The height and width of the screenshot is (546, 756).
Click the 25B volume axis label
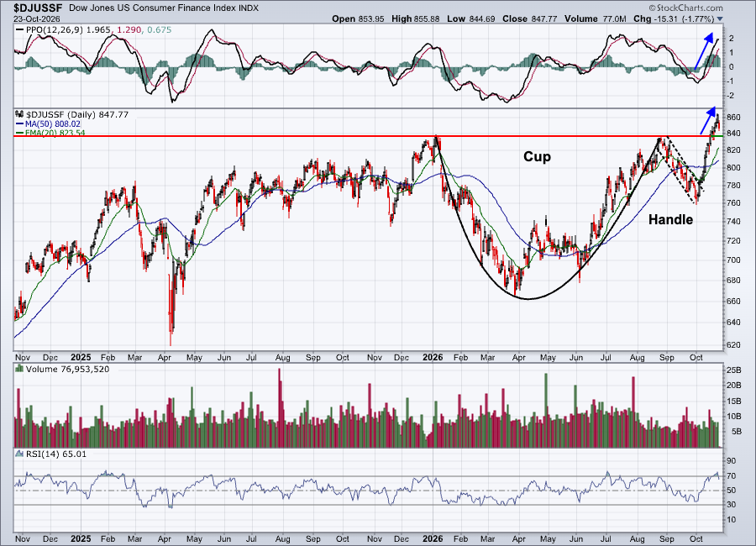(x=734, y=370)
